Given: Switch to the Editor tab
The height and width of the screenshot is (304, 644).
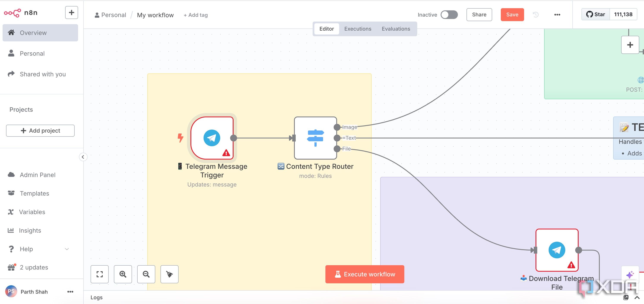Looking at the screenshot, I should click(x=327, y=29).
